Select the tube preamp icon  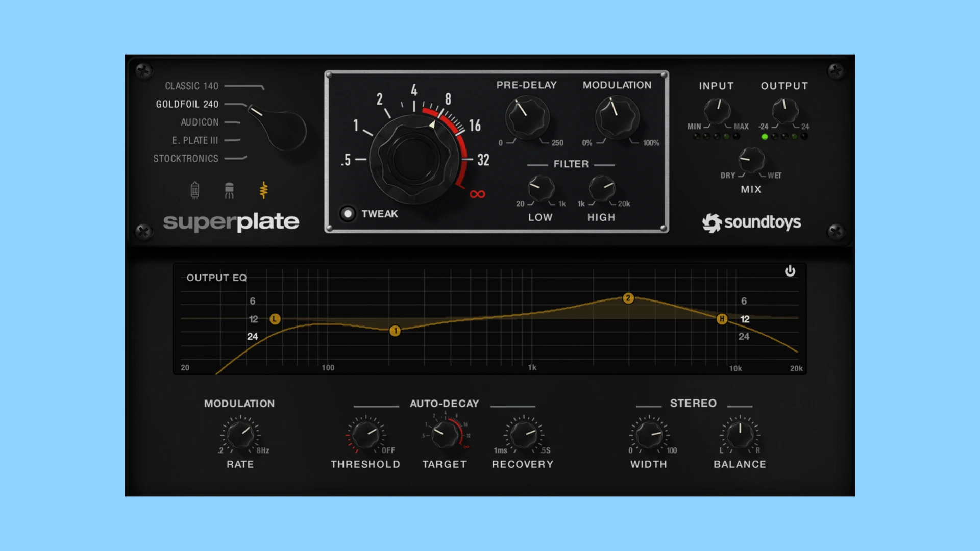[194, 190]
